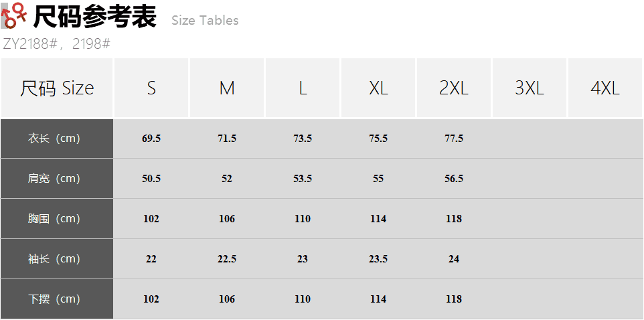Select the XL size column header
Image resolution: width=644 pixels, height=320 pixels.
coord(378,88)
